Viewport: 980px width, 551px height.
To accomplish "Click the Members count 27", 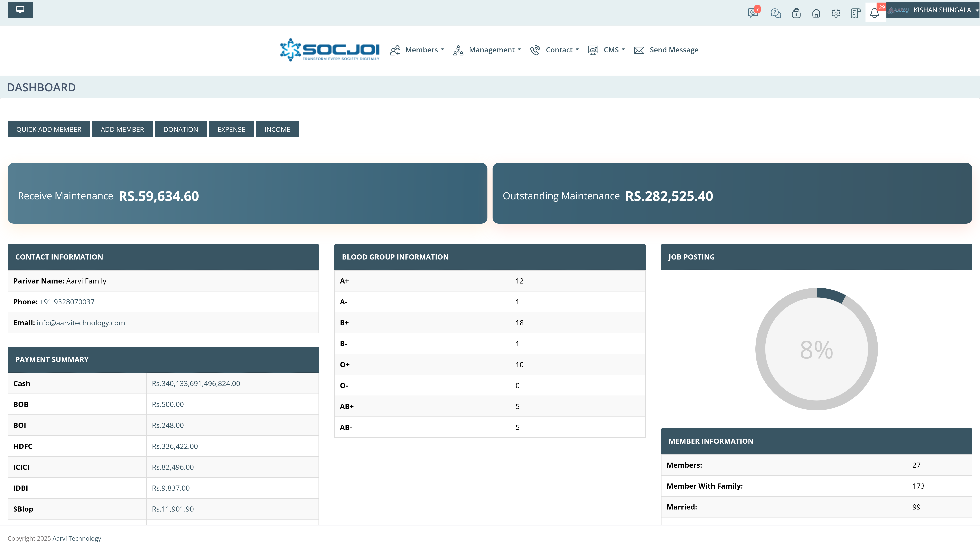I will coord(917,465).
